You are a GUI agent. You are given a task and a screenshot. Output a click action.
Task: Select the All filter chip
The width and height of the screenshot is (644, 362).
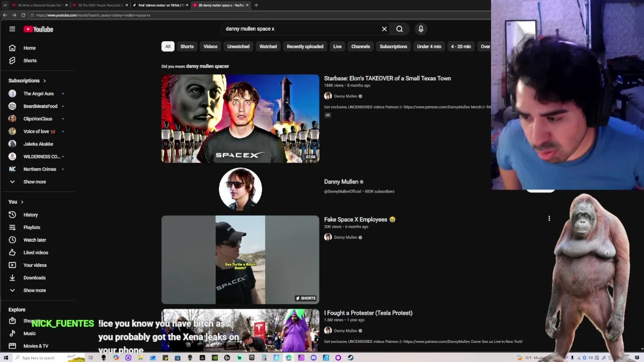(168, 46)
